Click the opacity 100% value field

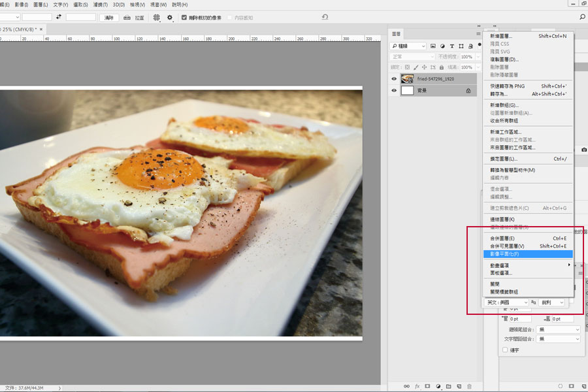[x=467, y=57]
